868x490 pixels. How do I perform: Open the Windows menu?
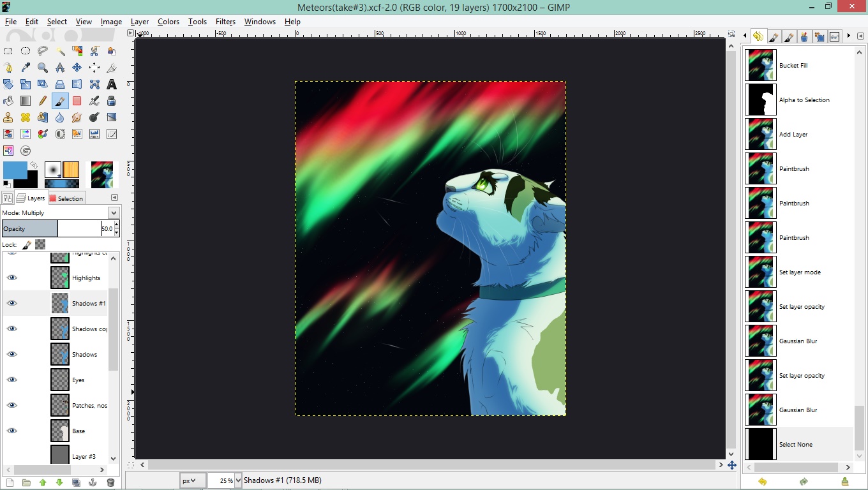260,22
